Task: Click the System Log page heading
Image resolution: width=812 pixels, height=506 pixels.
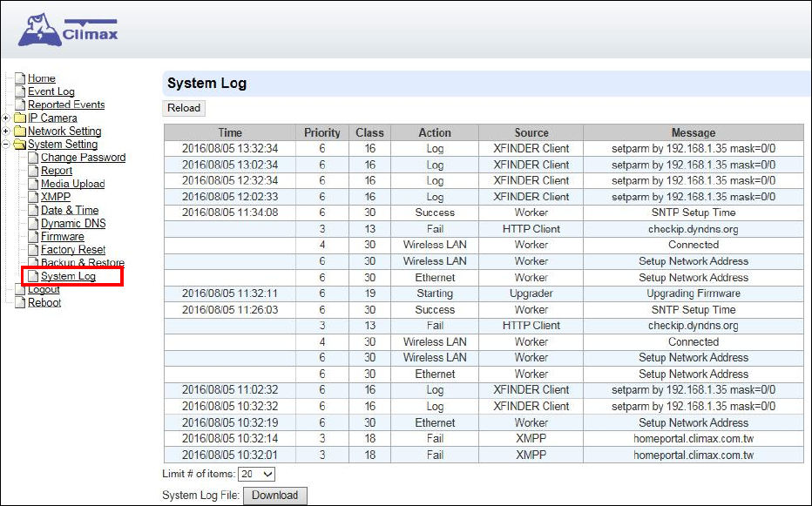Action: pos(206,84)
